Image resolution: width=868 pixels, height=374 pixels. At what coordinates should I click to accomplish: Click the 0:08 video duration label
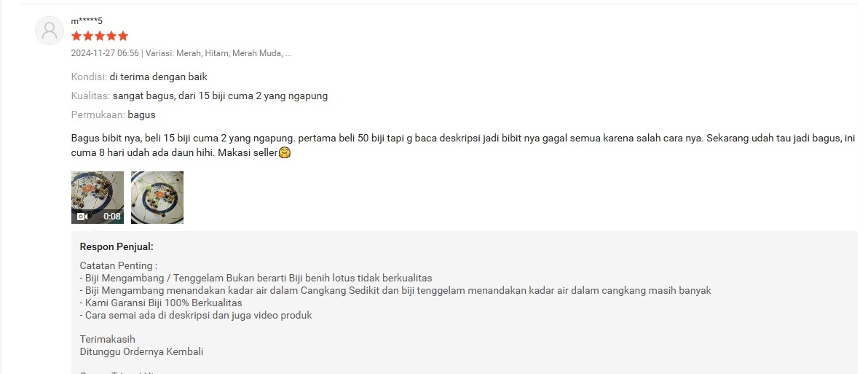point(112,216)
